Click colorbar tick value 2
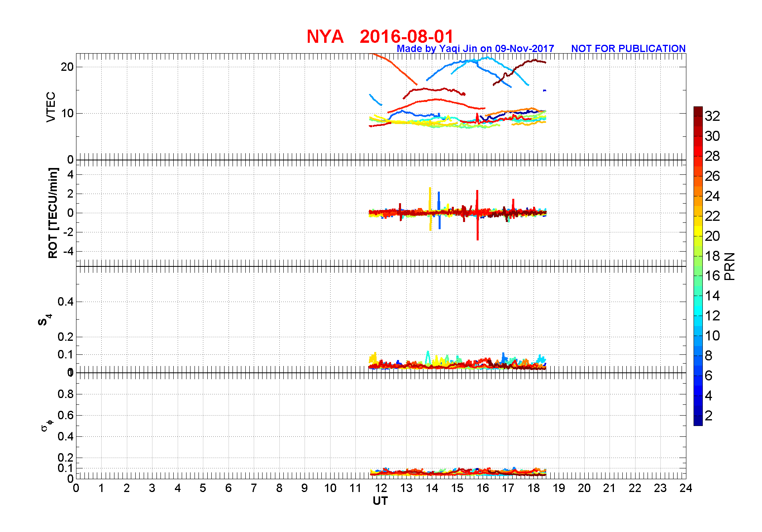Viewport: 762px width, 532px height. click(709, 416)
